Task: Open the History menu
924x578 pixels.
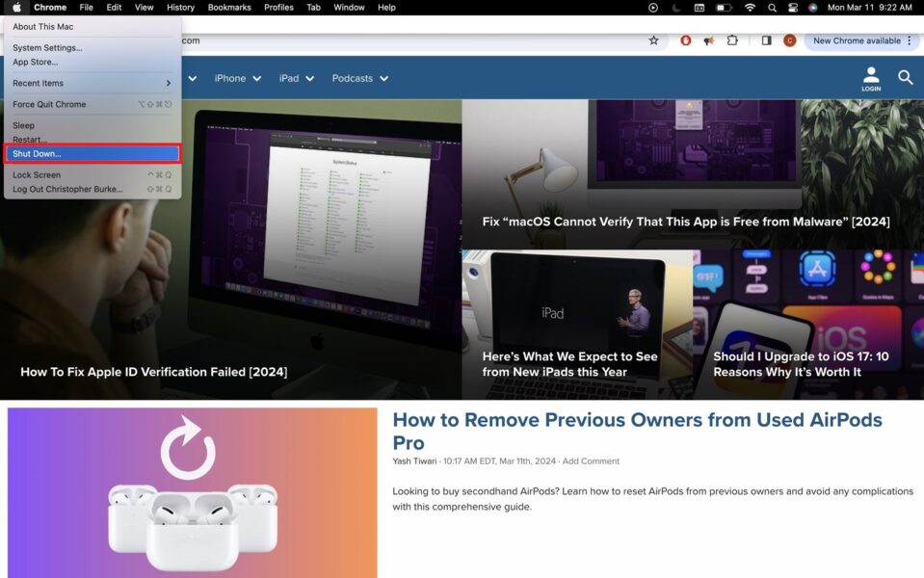Action: 180,8
